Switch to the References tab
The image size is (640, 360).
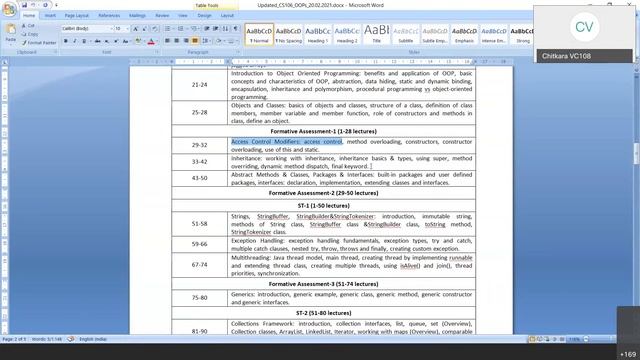[x=109, y=16]
